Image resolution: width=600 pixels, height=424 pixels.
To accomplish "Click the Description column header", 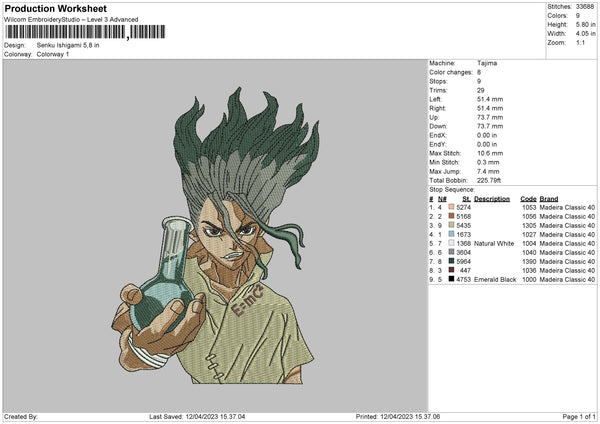I will pos(492,199).
